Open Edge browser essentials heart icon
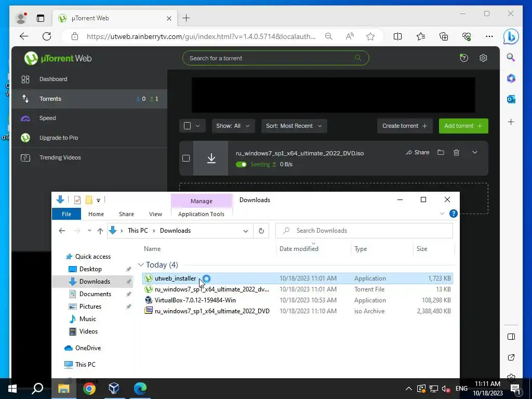This screenshot has height=399, width=532. point(467,36)
